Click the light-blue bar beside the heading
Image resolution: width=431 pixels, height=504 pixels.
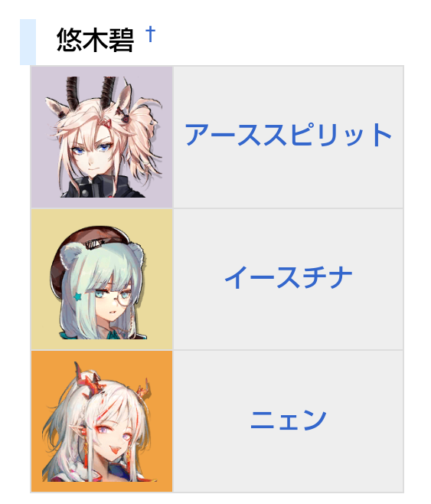(x=28, y=42)
